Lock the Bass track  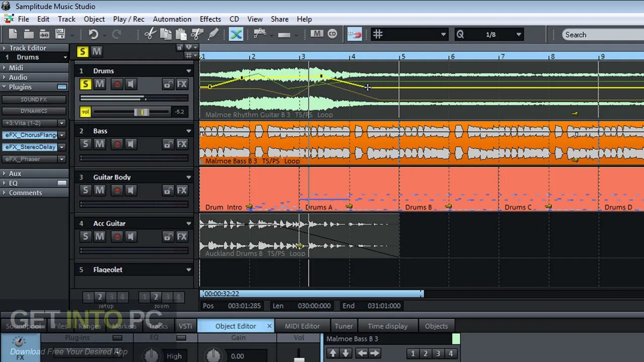pyautogui.click(x=168, y=144)
